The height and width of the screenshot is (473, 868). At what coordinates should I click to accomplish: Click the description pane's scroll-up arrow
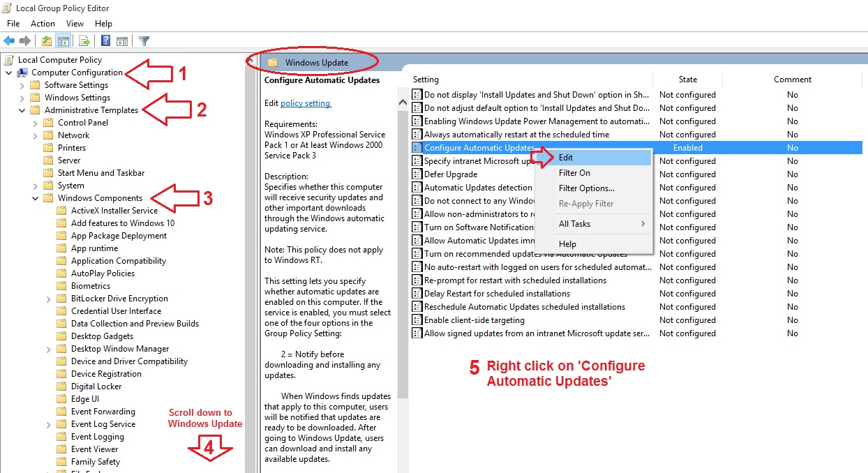point(403,103)
